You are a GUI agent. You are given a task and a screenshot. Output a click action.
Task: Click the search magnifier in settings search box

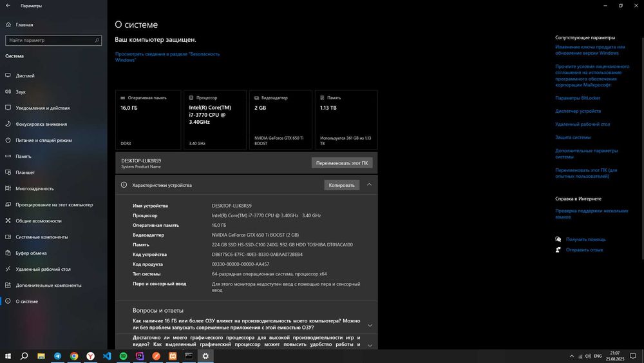pyautogui.click(x=97, y=40)
